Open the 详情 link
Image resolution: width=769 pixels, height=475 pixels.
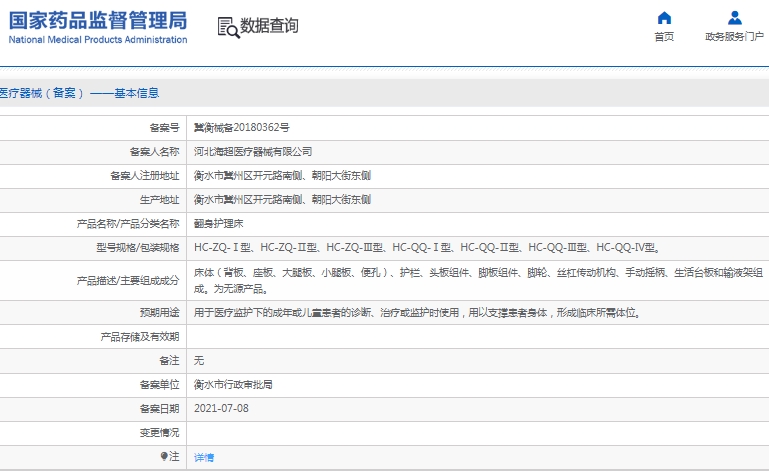tap(204, 457)
